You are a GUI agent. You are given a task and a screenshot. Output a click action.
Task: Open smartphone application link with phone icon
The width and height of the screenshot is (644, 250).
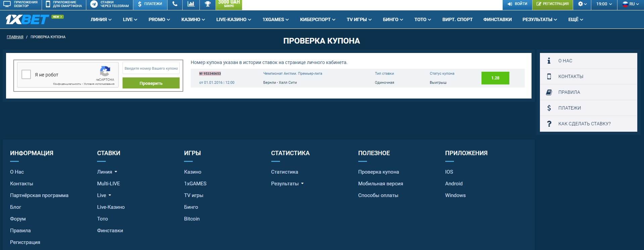(x=64, y=4)
